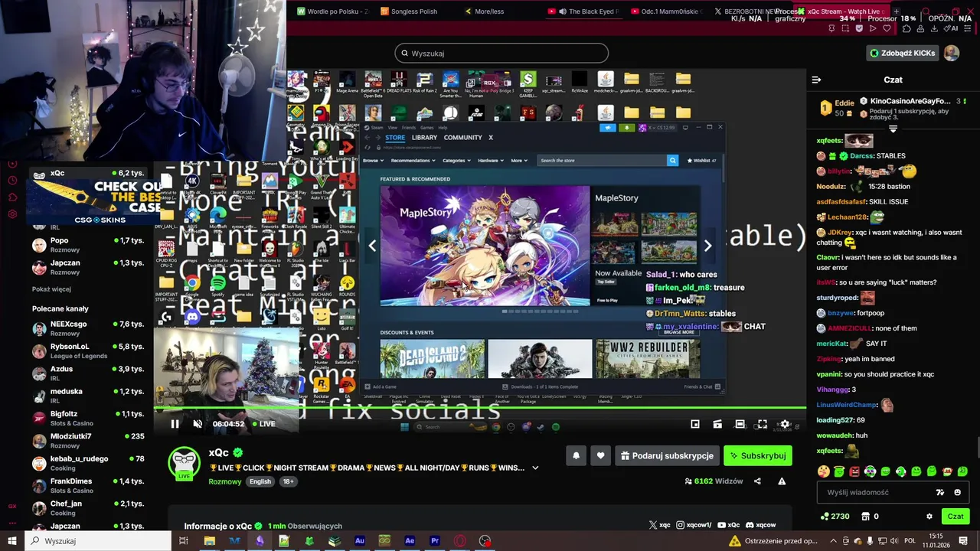Select the English language tag

coord(260,481)
